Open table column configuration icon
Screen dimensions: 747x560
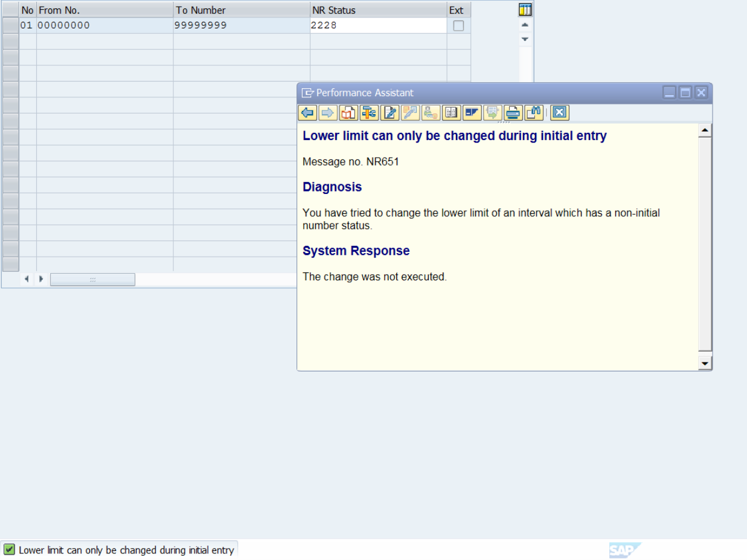tap(525, 10)
